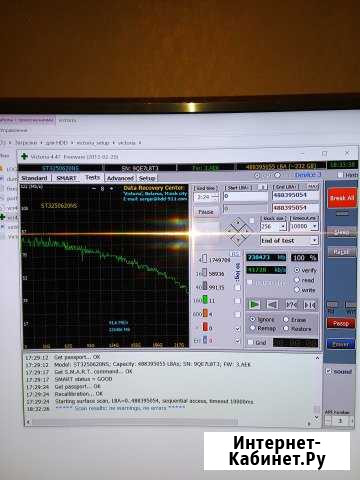Click the up arrow on the navigation diamond
The image size is (360, 480).
click(238, 222)
